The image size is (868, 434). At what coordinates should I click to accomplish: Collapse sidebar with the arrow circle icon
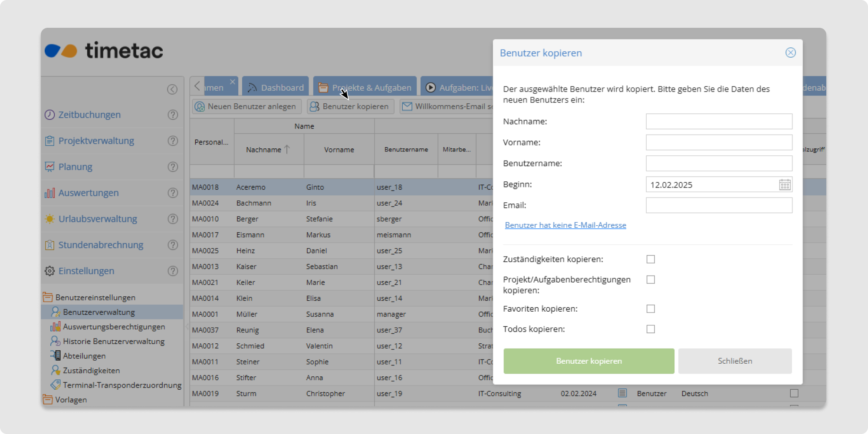[x=172, y=89]
